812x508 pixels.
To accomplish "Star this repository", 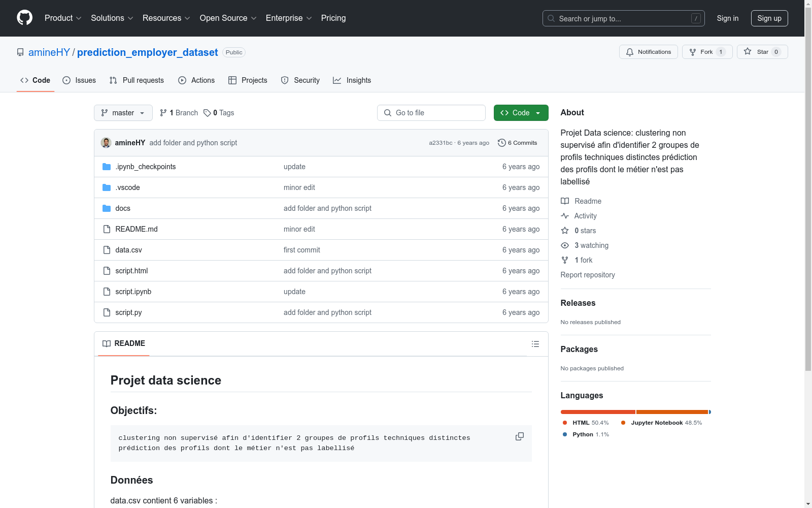I will point(762,52).
